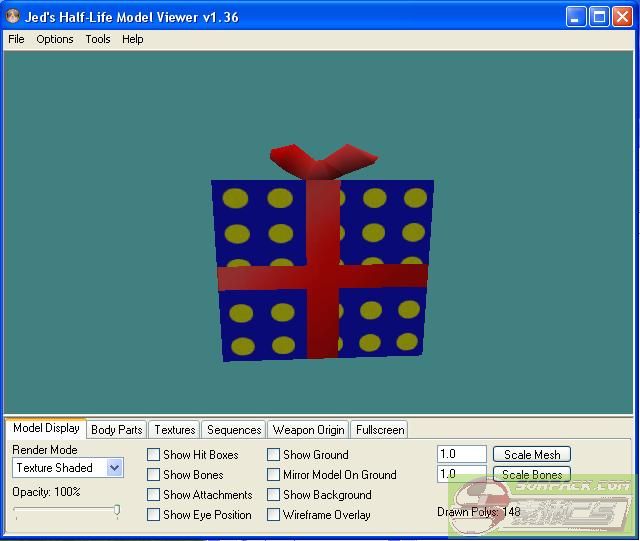Enable Mirror Model On Ground
The height and width of the screenshot is (541, 640).
point(274,475)
